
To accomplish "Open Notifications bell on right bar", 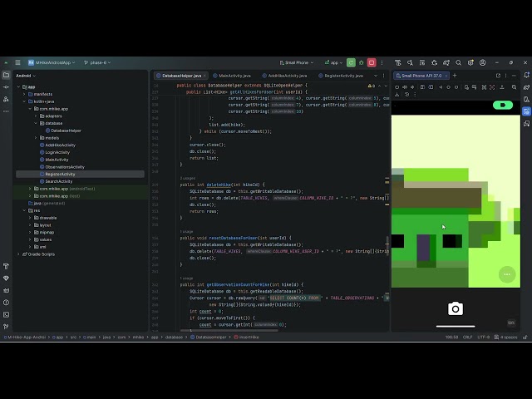I will pyautogui.click(x=526, y=75).
